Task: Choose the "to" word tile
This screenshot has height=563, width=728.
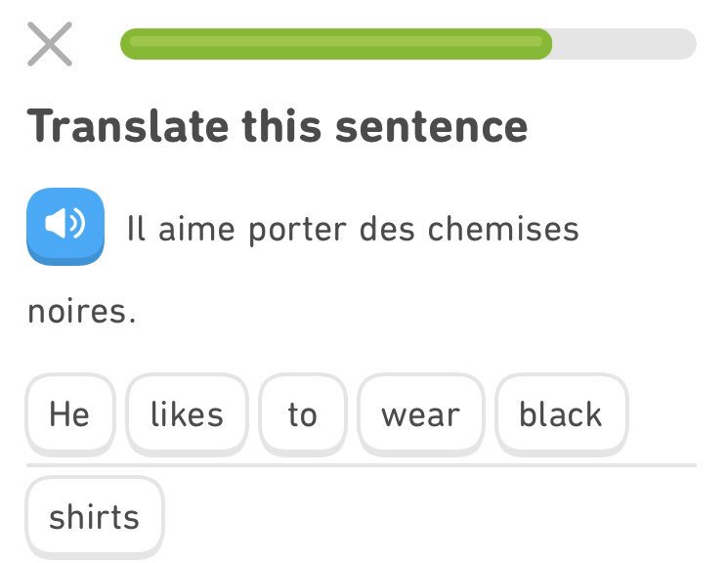Action: 303,413
